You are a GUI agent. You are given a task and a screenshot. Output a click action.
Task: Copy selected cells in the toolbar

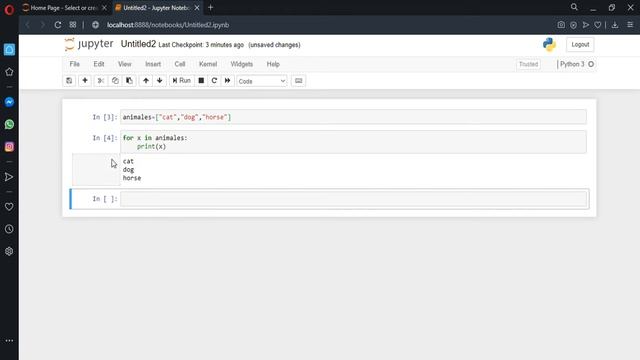pos(115,81)
